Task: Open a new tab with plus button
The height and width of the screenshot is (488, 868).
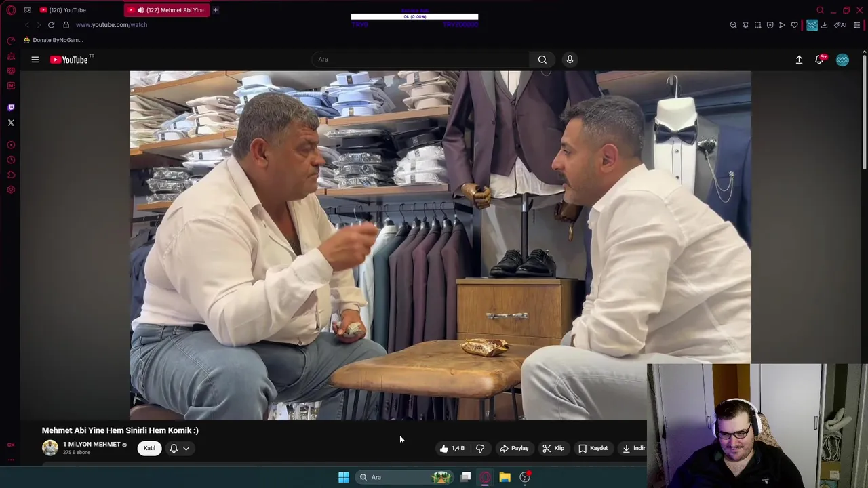Action: tap(215, 10)
